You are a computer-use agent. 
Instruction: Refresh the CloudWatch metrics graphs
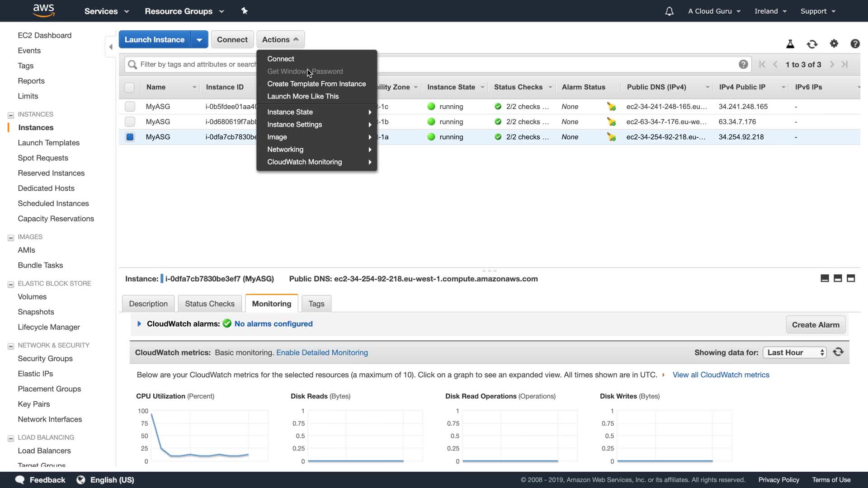(x=838, y=352)
